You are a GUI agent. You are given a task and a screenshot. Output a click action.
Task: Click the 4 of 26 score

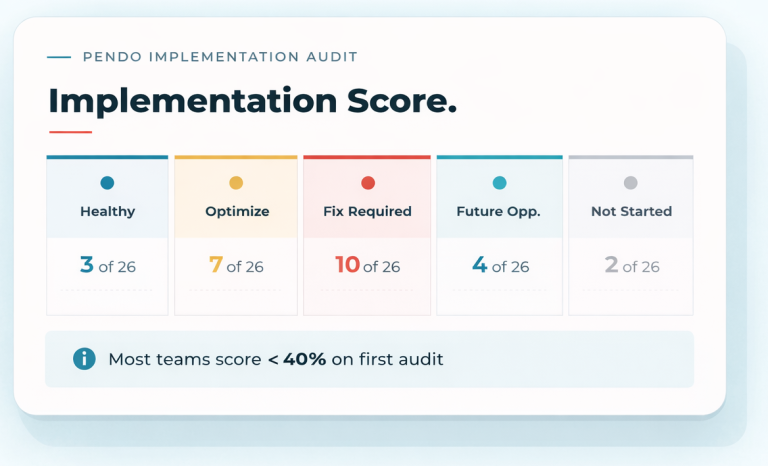coord(500,266)
